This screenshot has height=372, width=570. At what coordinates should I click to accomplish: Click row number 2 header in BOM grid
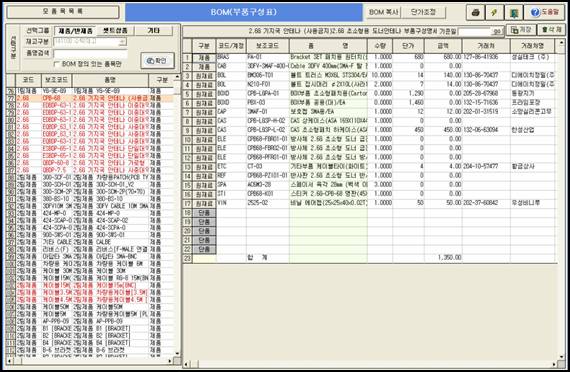[187, 67]
